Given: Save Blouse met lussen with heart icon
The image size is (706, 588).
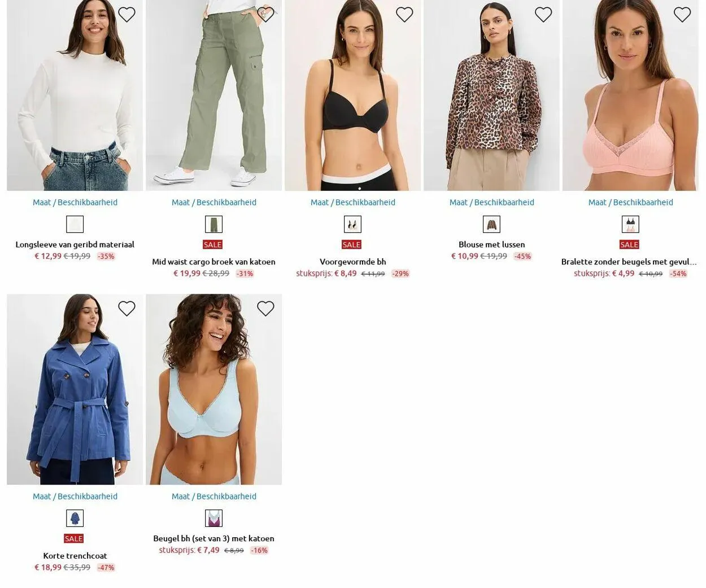Looking at the screenshot, I should [x=543, y=15].
